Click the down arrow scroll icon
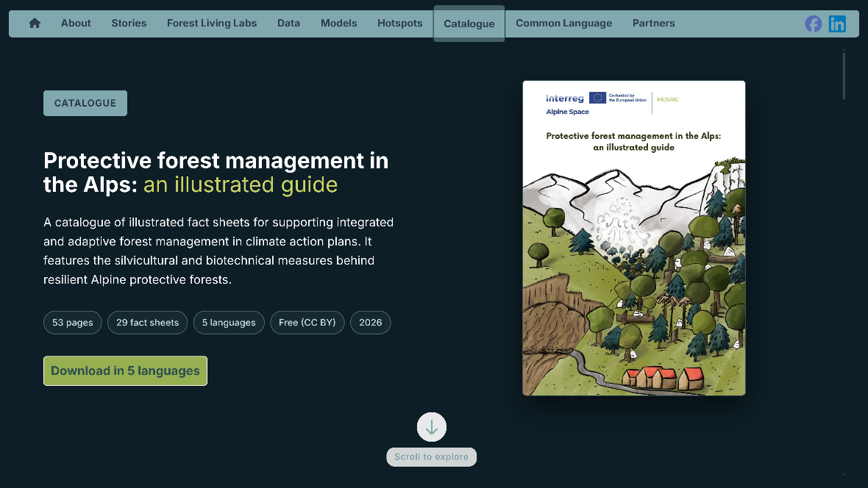Viewport: 868px width, 488px height. click(x=431, y=427)
